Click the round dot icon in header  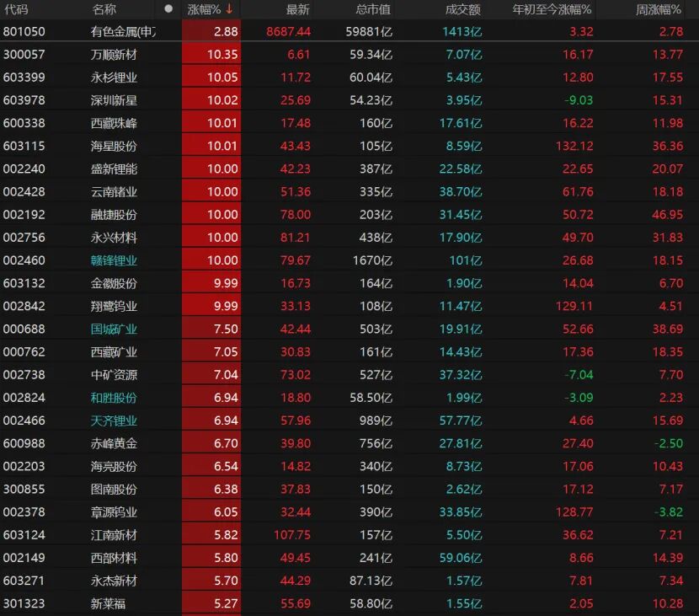(x=168, y=9)
